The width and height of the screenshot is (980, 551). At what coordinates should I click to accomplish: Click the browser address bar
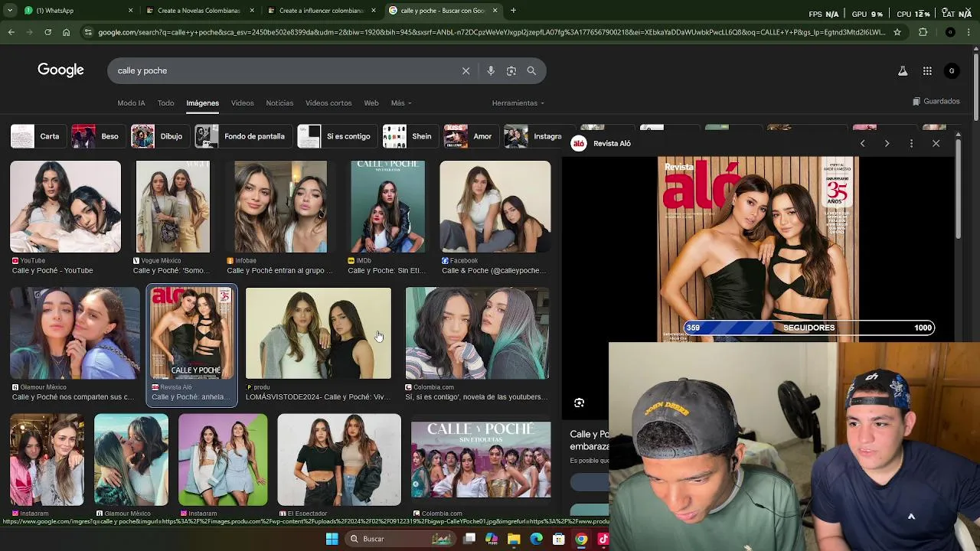pyautogui.click(x=490, y=32)
